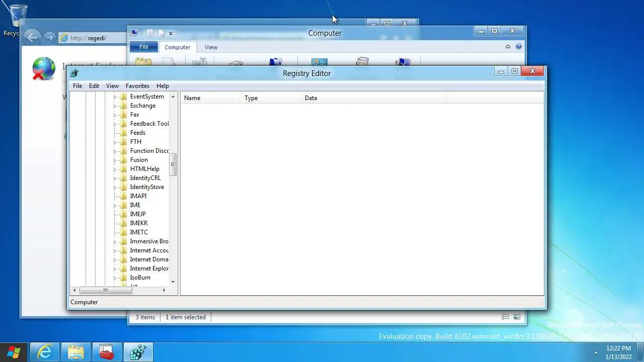Select the Fusion folder icon
The height and width of the screenshot is (362, 644).
(123, 160)
